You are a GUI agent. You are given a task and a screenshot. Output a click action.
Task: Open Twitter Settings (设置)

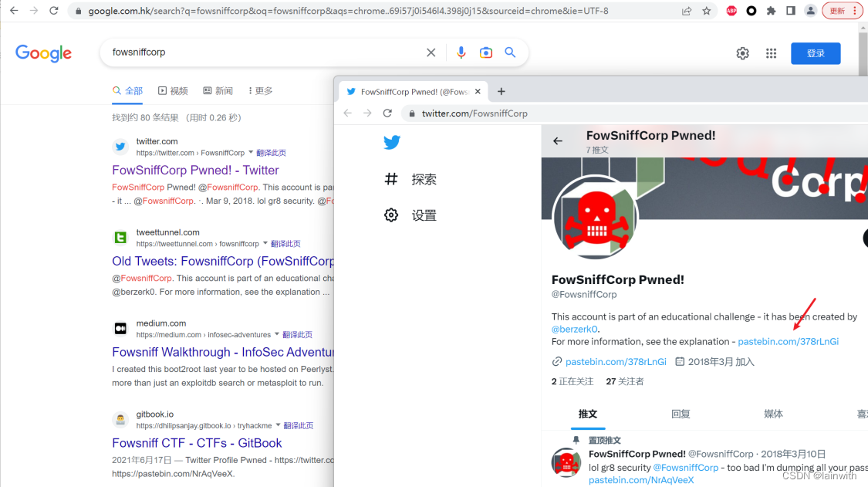pyautogui.click(x=410, y=215)
